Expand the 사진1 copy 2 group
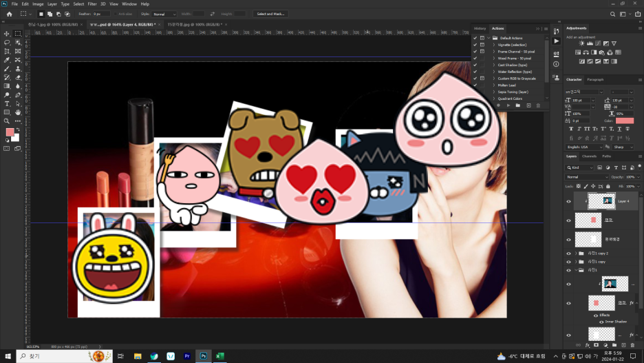 576,253
